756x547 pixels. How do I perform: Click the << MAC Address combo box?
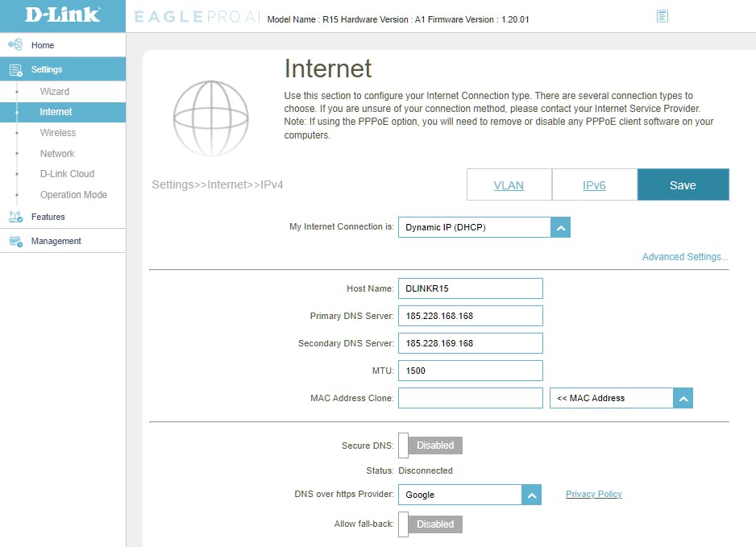[621, 398]
